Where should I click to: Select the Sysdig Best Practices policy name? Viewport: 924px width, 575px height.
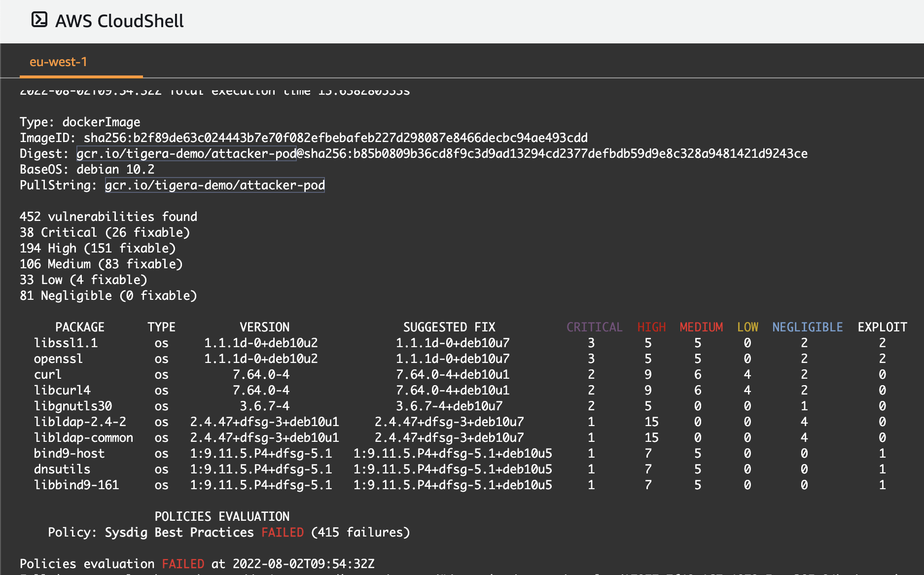coord(179,533)
